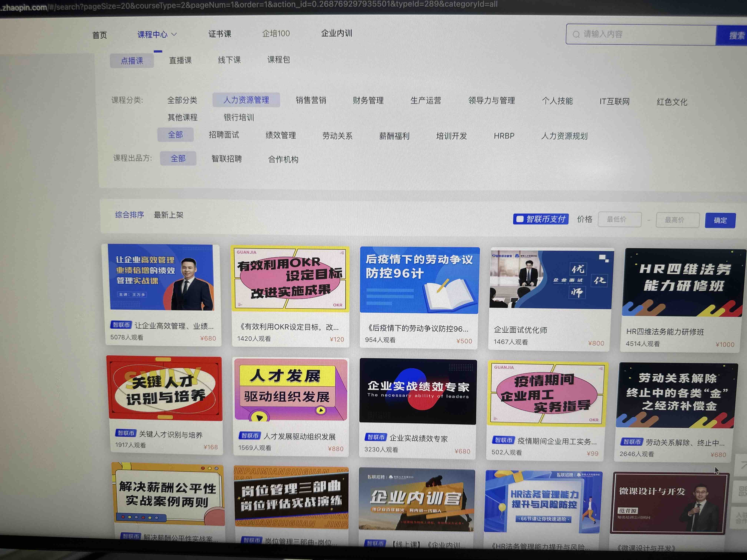
Task: Type in the 请输入内容 search field
Action: pyautogui.click(x=641, y=34)
